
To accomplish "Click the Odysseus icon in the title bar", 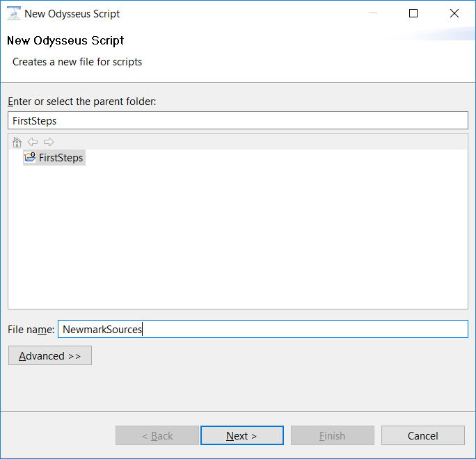I will (13, 13).
